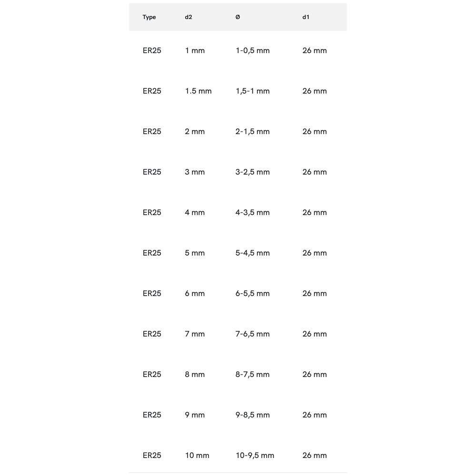This screenshot has height=476, width=476.
Task: Select the 1 mm d2 cell
Action: click(x=195, y=50)
